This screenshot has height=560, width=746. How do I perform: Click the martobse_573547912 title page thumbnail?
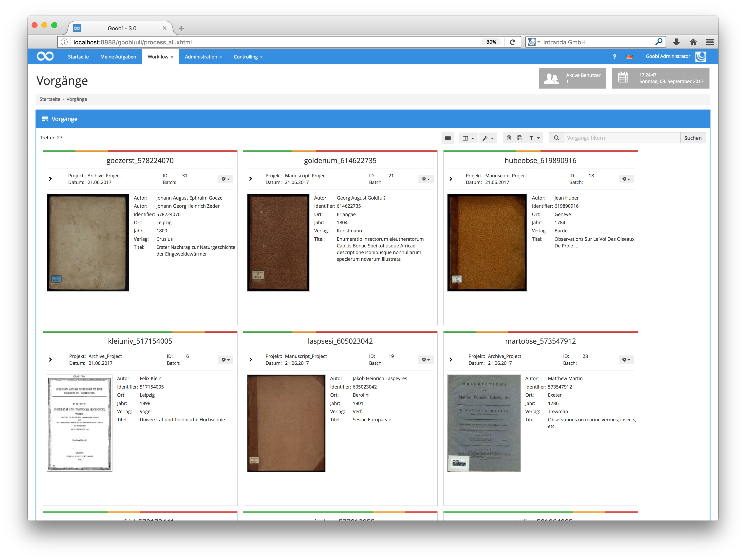coord(484,423)
